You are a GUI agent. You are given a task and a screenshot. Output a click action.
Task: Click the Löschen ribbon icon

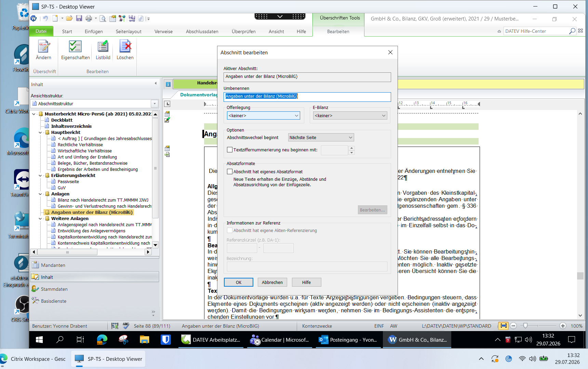coord(125,50)
